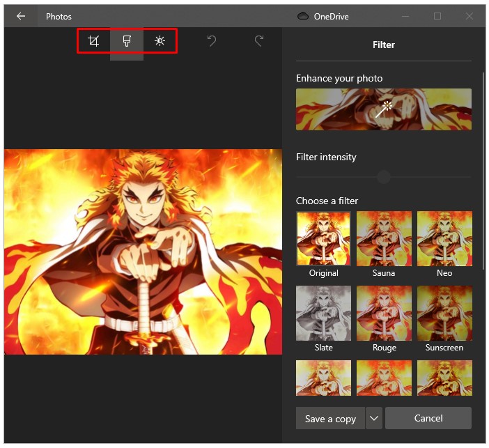Select the Filter brush tool
The width and height of the screenshot is (489, 448).
pyautogui.click(x=127, y=41)
